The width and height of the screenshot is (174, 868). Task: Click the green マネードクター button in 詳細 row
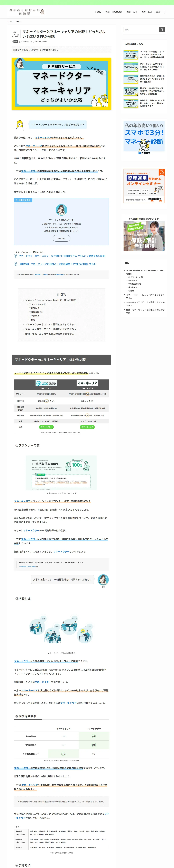click(x=46, y=427)
